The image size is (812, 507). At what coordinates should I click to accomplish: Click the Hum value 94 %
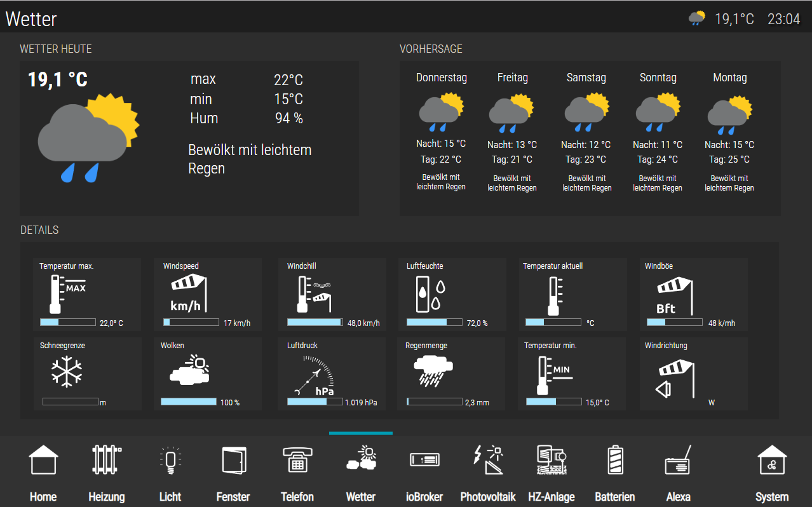[x=289, y=118]
